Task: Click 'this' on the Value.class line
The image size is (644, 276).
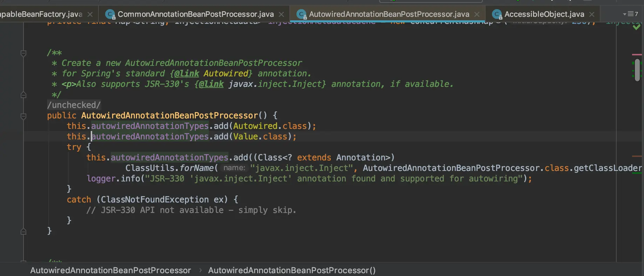Action: [76, 137]
